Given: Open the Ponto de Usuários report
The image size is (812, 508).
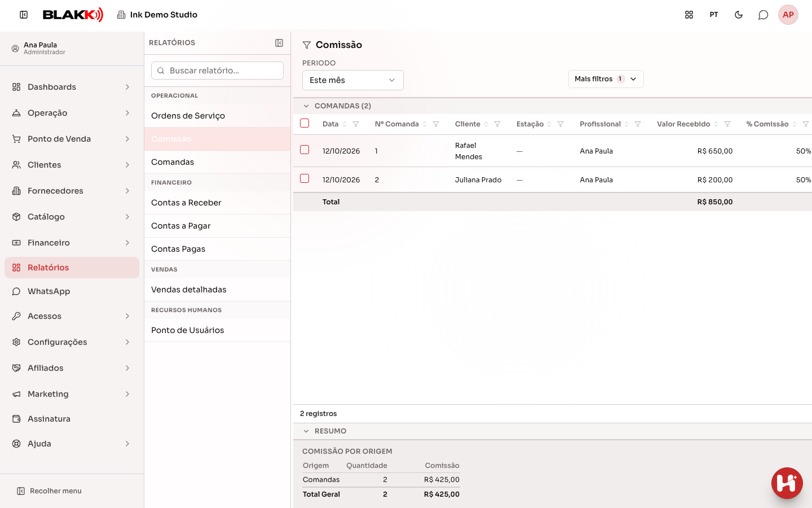Looking at the screenshot, I should tap(217, 330).
